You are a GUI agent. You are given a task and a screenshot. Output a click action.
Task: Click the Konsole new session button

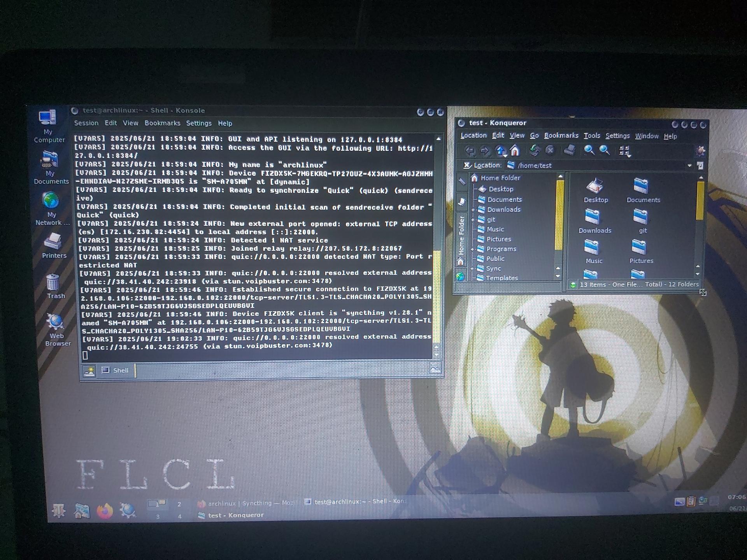[x=89, y=371]
